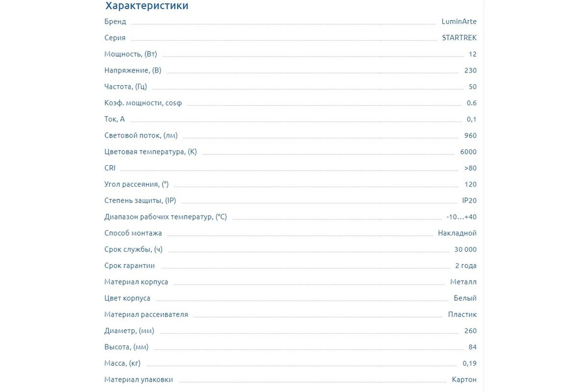Select the Частота, (Гц) label
The image size is (588, 392).
126,87
